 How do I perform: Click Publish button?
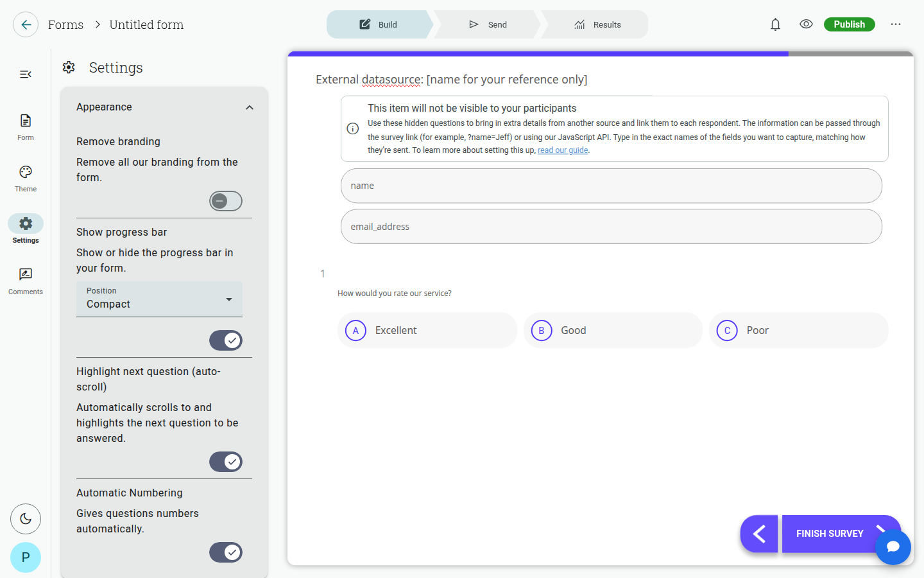[x=850, y=24]
